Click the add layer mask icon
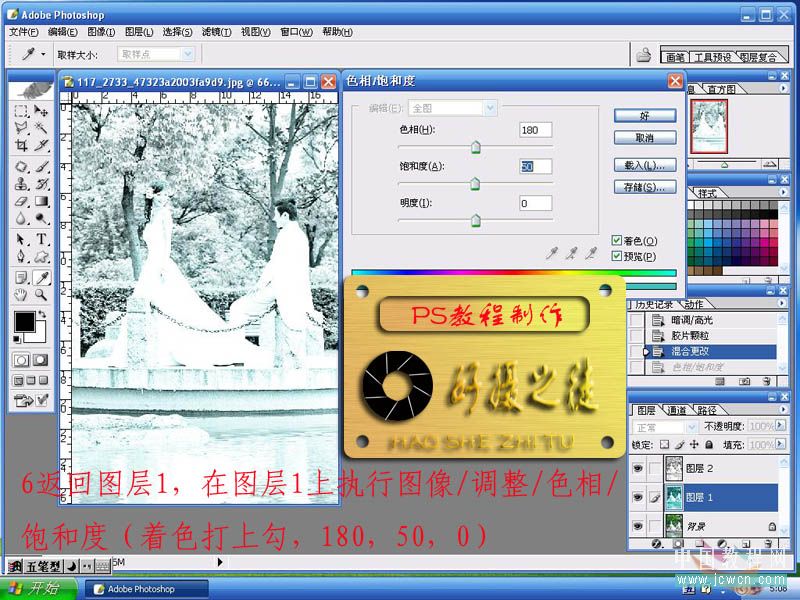This screenshot has width=800, height=600. pos(678,544)
